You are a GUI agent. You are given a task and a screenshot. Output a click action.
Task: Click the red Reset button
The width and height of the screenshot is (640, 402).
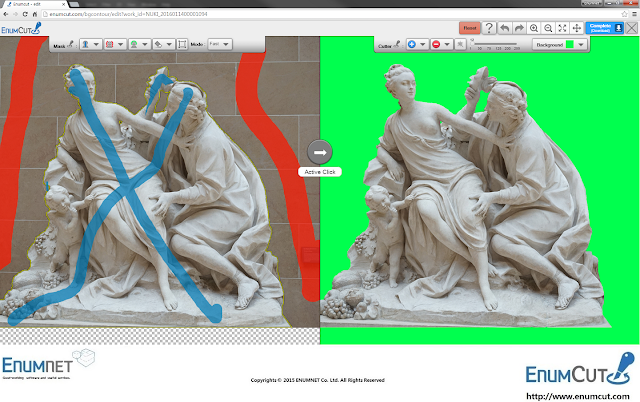coord(469,28)
